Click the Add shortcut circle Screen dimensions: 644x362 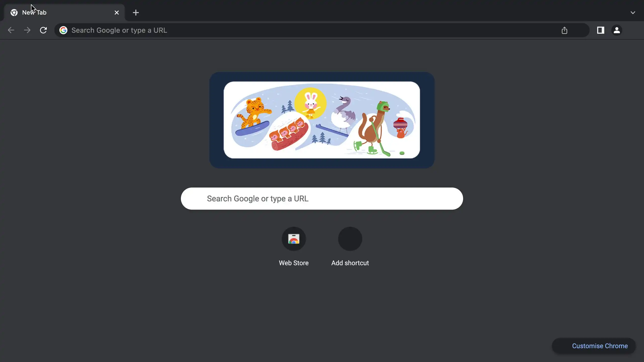point(350,239)
